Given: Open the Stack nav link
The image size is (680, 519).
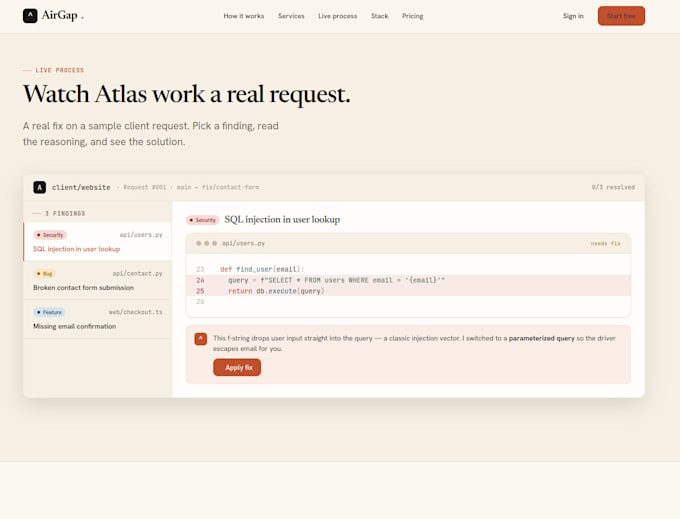Looking at the screenshot, I should click(379, 16).
